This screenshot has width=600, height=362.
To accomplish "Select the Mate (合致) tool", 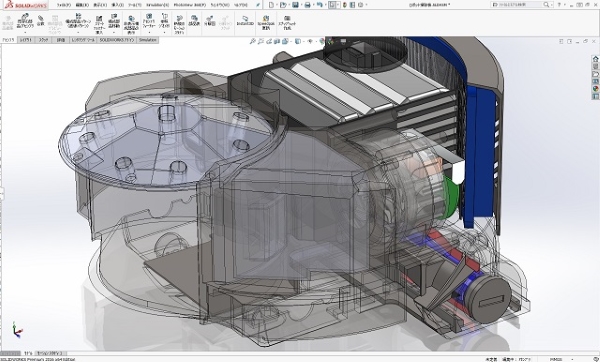I will (x=40, y=20).
